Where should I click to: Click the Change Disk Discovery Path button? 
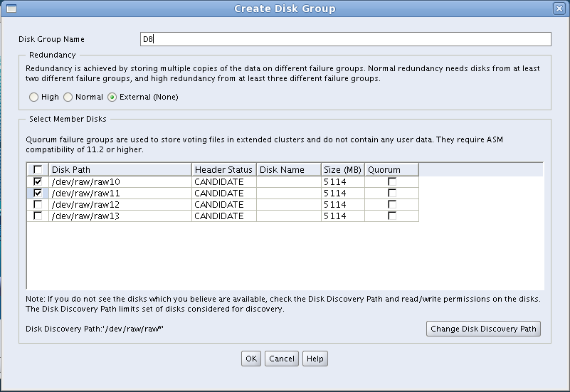(x=483, y=329)
